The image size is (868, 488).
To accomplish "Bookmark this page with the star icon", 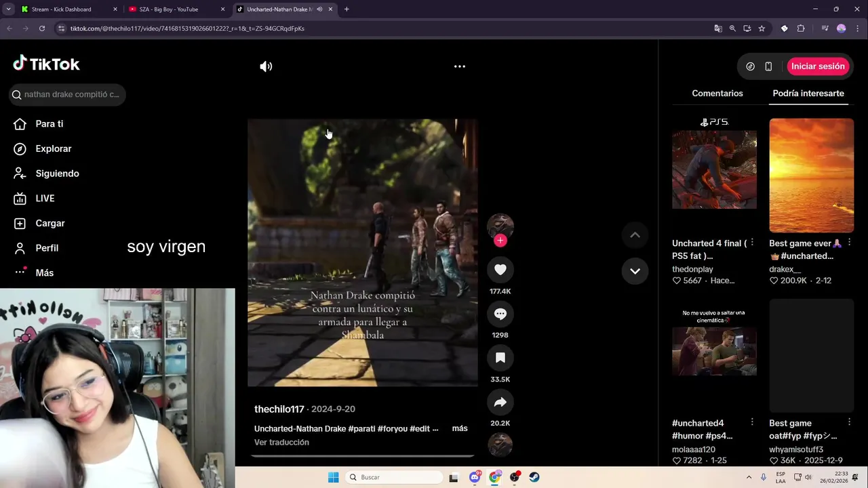I will [x=762, y=28].
